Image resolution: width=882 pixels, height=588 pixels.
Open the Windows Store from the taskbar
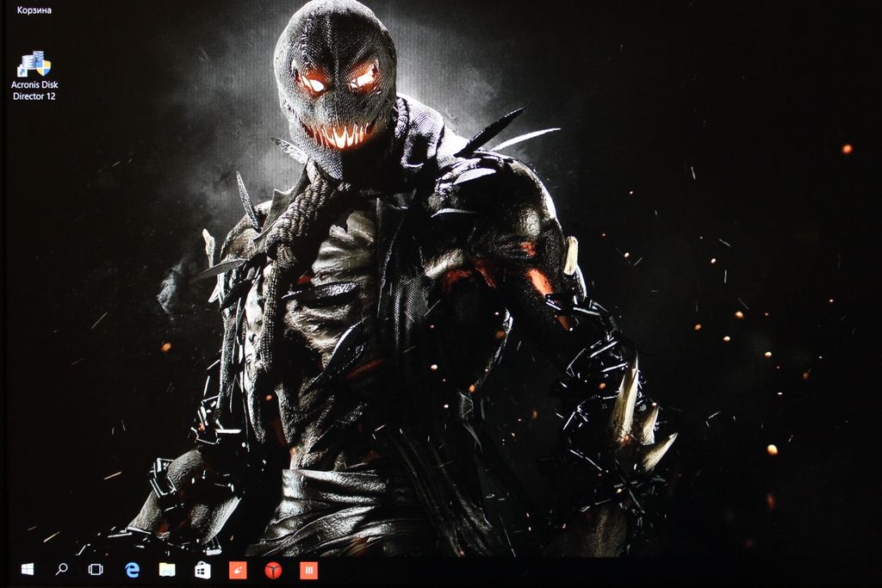pos(202,570)
